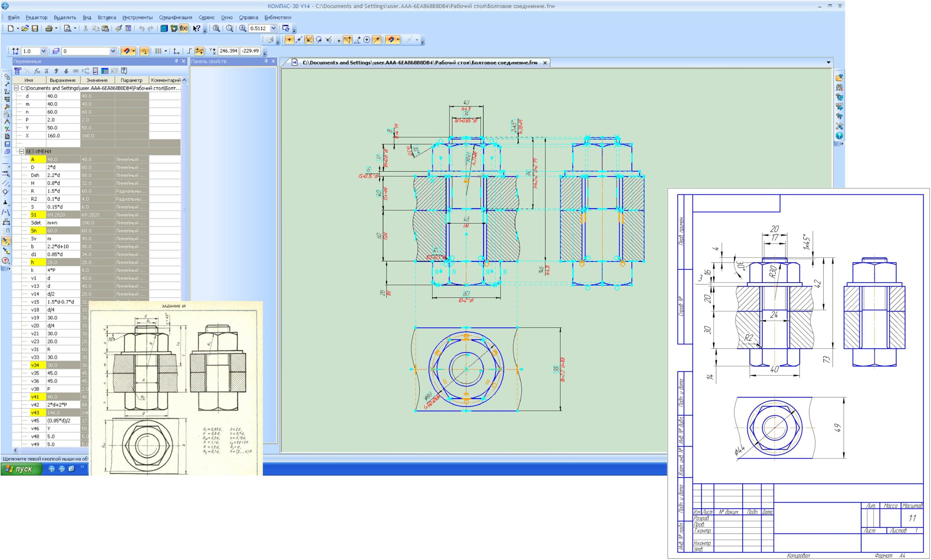Click the Paste clipboard icon
This screenshot has height=560, width=931.
pos(105,28)
